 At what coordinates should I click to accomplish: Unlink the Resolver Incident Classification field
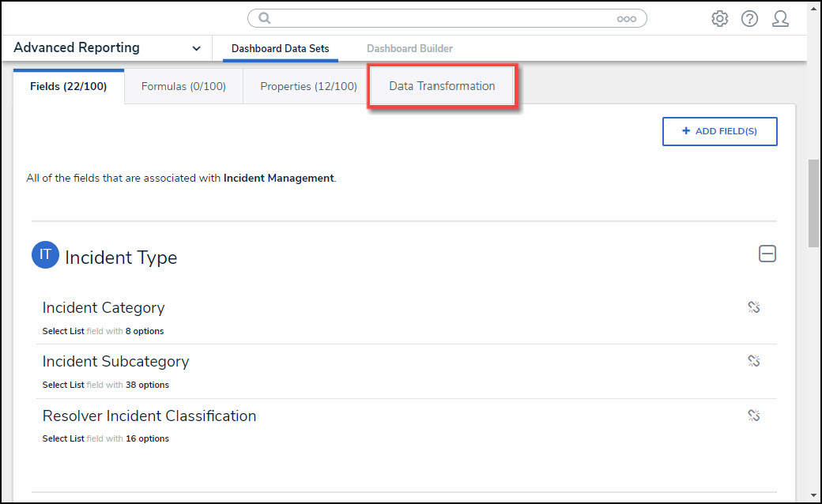click(x=753, y=415)
